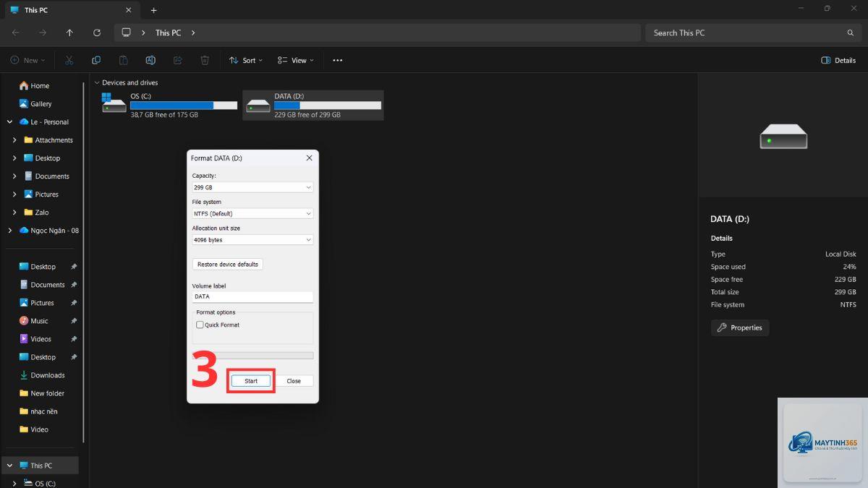868x488 pixels.
Task: Go back using the back arrow
Action: tap(16, 33)
